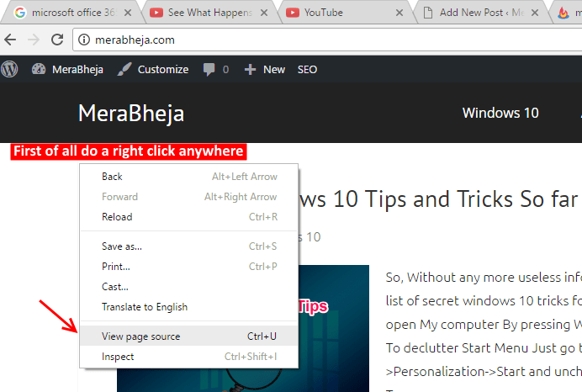Select View page source menu entry

tap(189, 336)
